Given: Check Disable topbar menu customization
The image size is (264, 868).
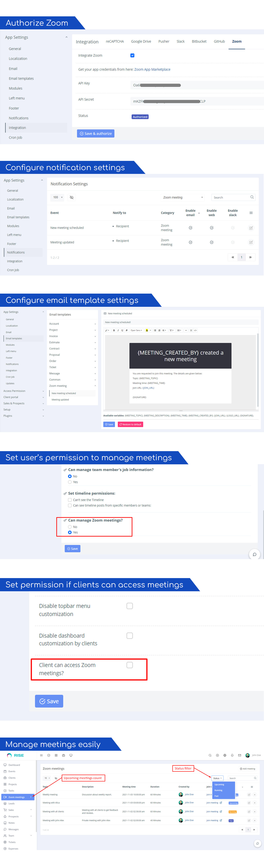Looking at the screenshot, I should (x=130, y=606).
